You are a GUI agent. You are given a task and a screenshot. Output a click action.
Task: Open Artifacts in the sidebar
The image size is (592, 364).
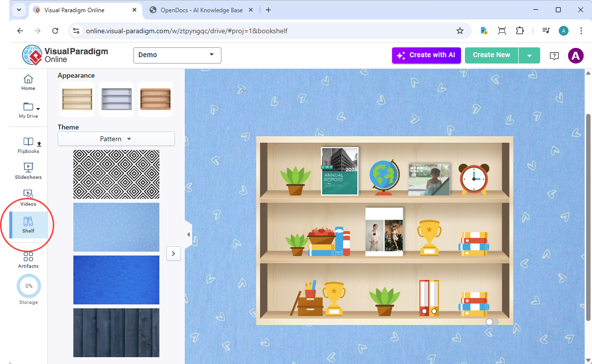(28, 259)
